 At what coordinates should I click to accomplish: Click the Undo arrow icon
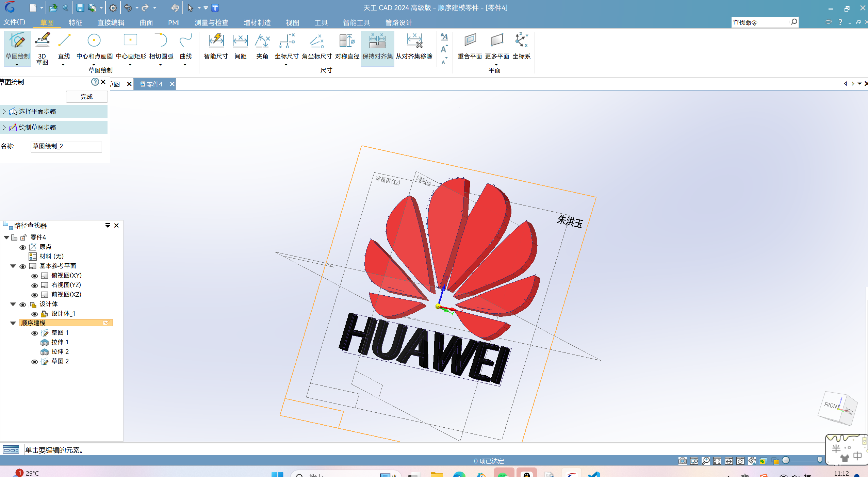click(128, 8)
